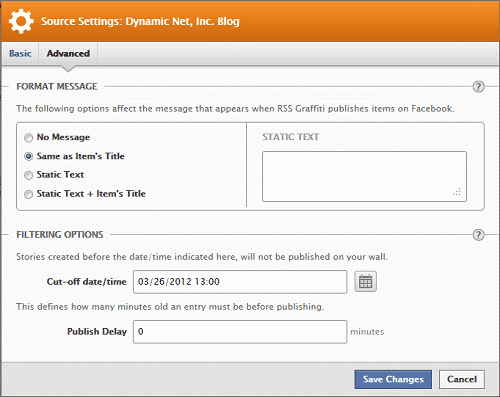Click the Source Settings dialog title text

coord(140,21)
